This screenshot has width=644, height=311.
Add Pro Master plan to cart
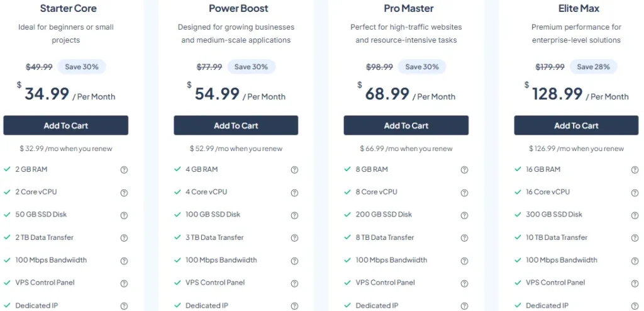tap(406, 125)
